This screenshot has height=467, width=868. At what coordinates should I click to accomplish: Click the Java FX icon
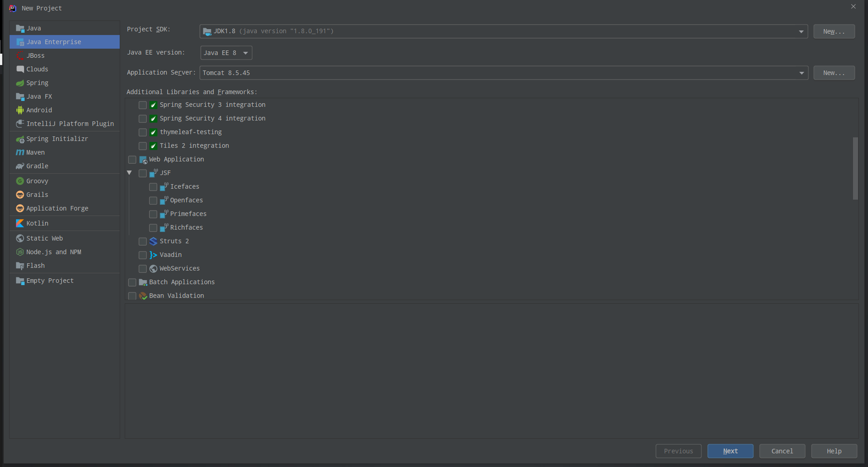(20, 96)
